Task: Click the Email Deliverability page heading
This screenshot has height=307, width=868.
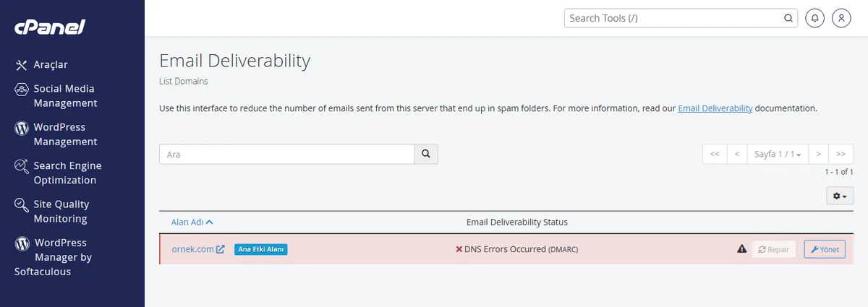Action: (234, 61)
